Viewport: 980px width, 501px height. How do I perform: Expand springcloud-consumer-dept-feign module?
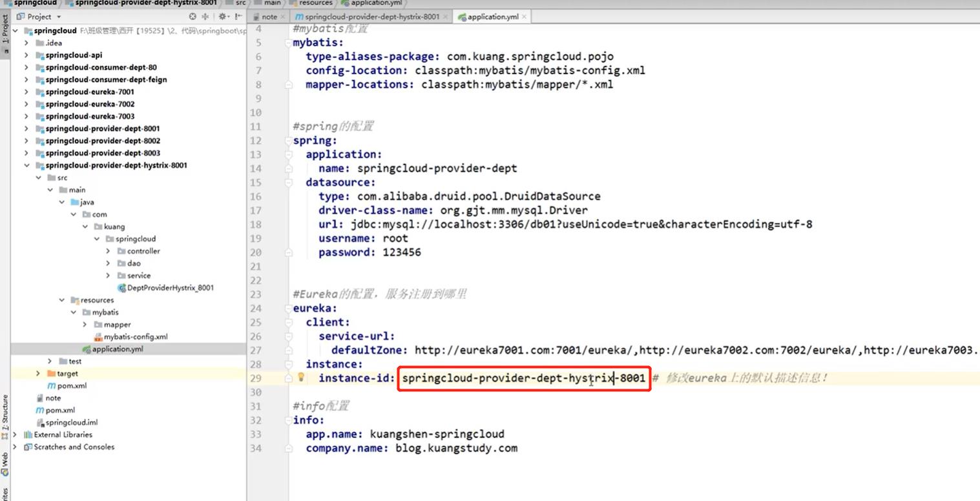click(x=26, y=80)
